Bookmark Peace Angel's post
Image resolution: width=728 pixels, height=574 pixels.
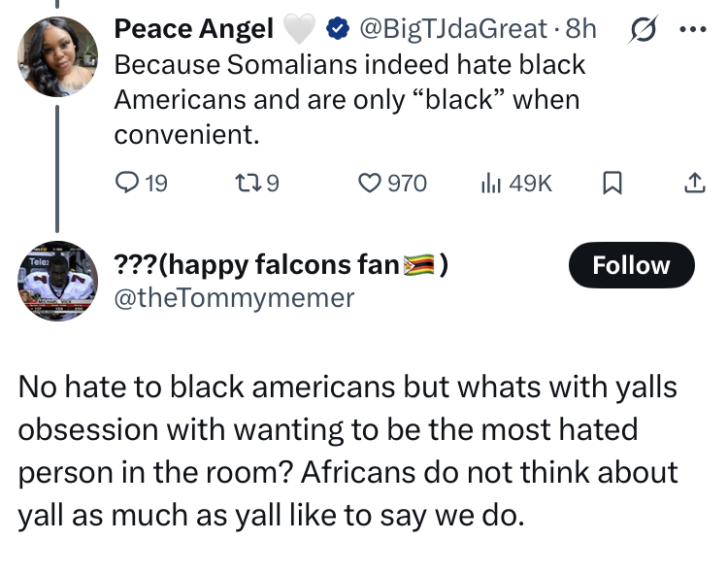coord(612,182)
